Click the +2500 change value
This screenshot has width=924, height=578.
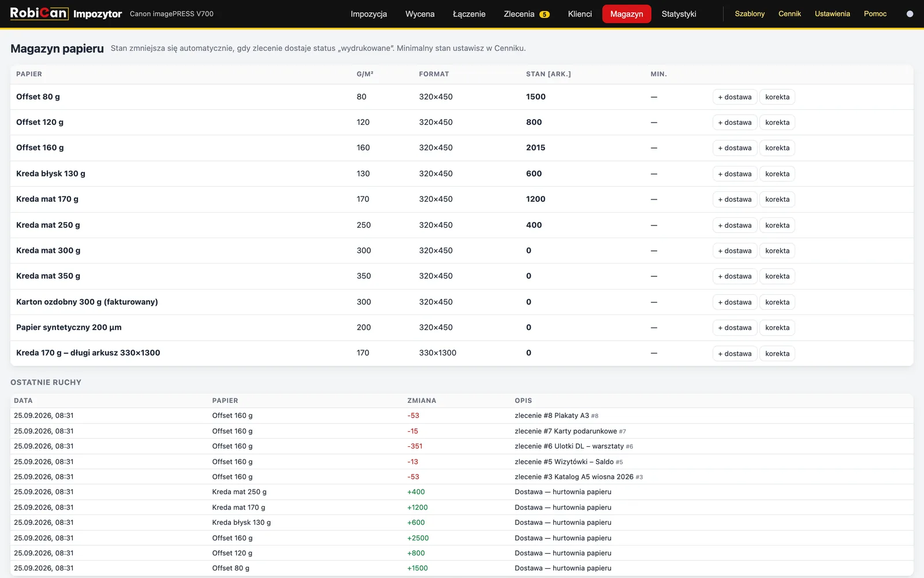(x=418, y=538)
